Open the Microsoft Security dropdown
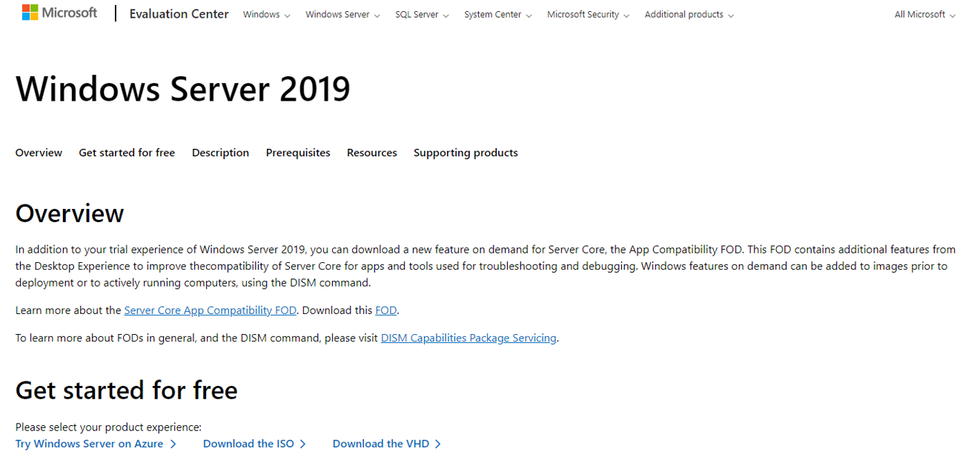The height and width of the screenshot is (457, 980). coord(588,15)
